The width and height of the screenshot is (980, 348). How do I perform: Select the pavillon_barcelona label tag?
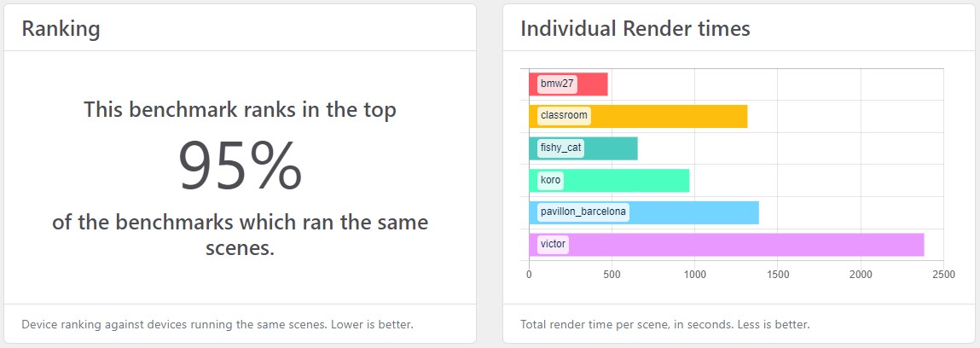tap(583, 212)
